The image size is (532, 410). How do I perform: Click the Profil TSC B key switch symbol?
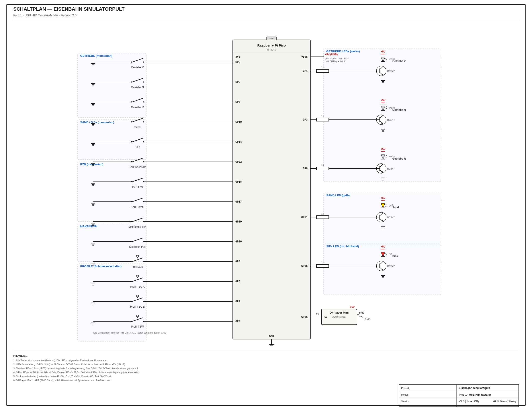point(137,299)
